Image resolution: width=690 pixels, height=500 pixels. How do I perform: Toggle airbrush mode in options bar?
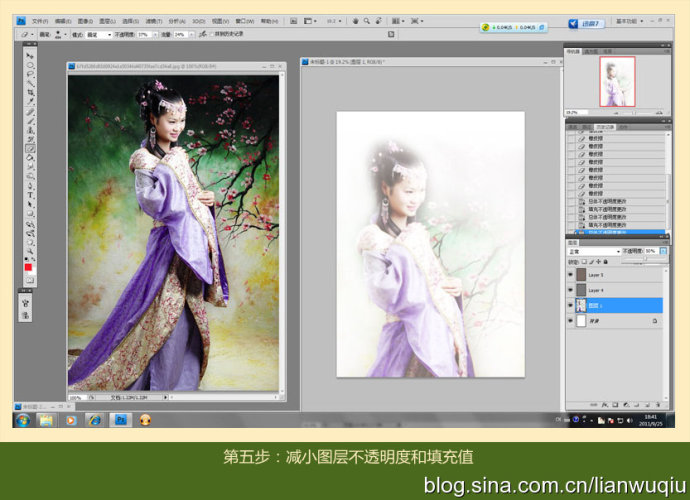coord(203,34)
